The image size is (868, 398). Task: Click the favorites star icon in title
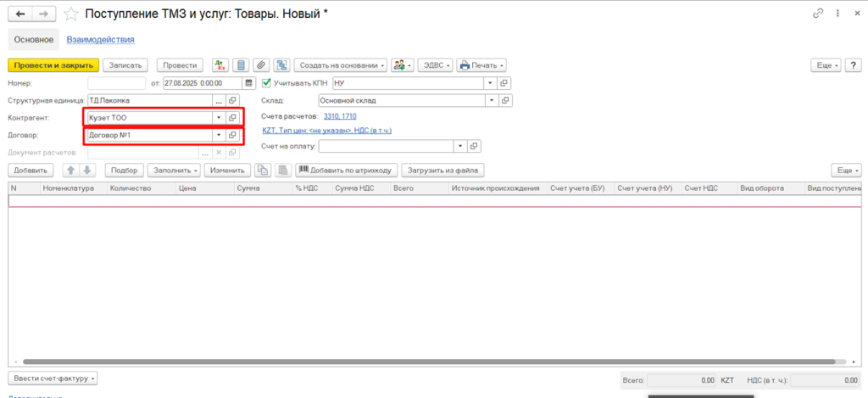tap(72, 14)
